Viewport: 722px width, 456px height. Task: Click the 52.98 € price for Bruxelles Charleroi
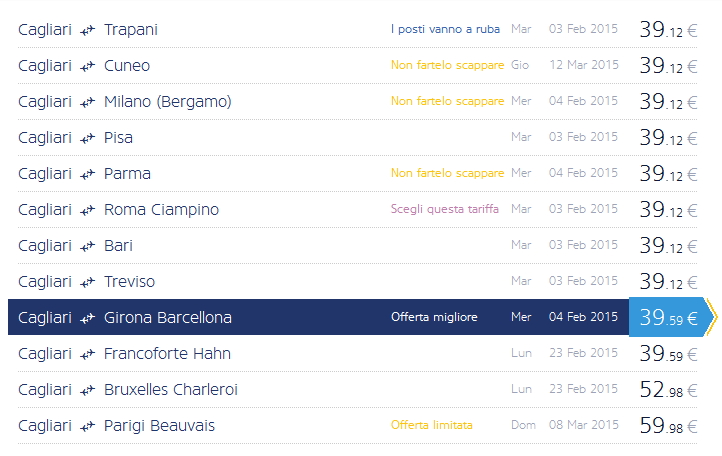(x=668, y=390)
